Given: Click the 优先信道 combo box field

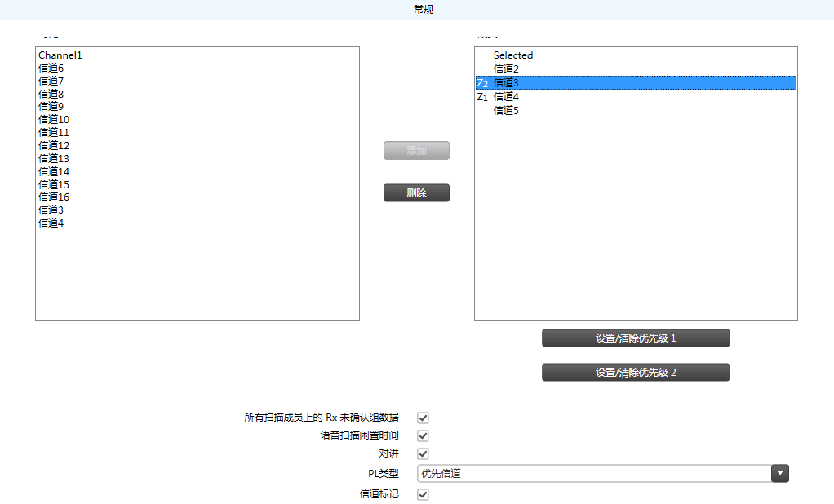Looking at the screenshot, I should point(593,474).
